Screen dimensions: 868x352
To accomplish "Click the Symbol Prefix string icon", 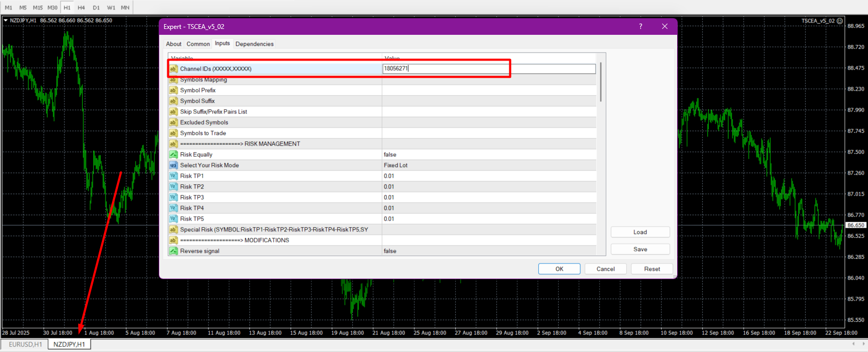I will pyautogui.click(x=173, y=90).
